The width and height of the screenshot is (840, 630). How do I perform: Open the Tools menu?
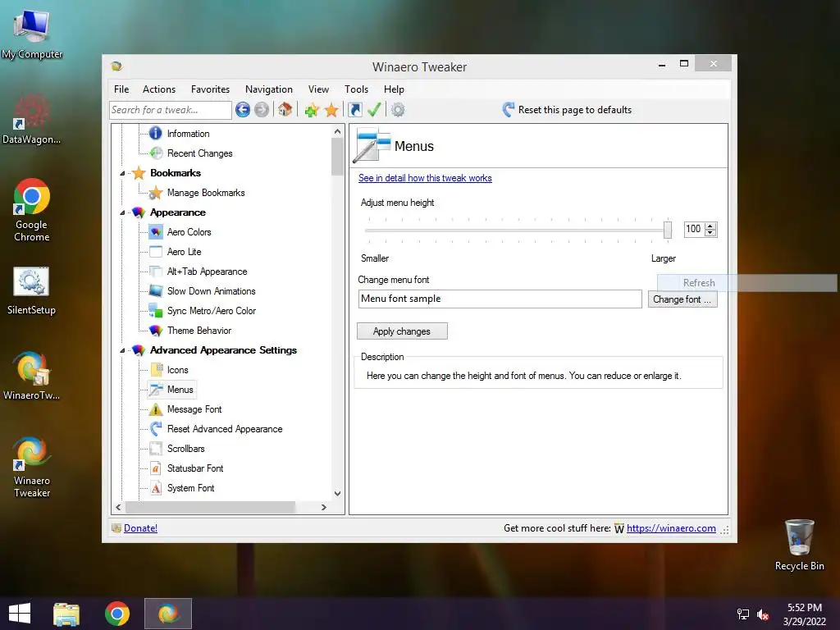(x=356, y=89)
